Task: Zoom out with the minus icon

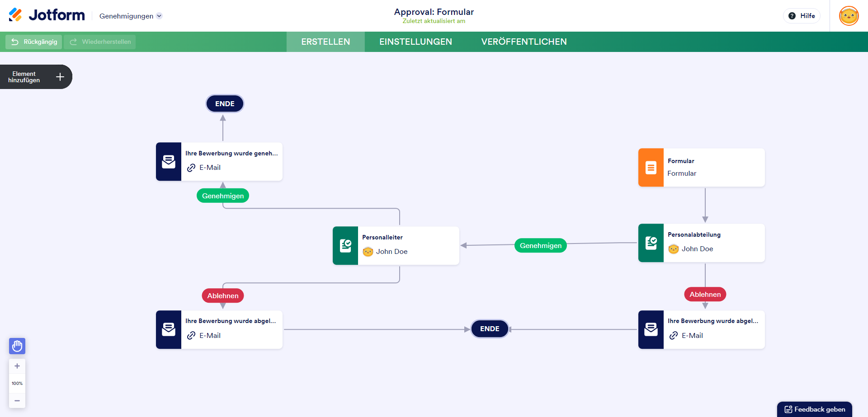Action: pos(17,401)
